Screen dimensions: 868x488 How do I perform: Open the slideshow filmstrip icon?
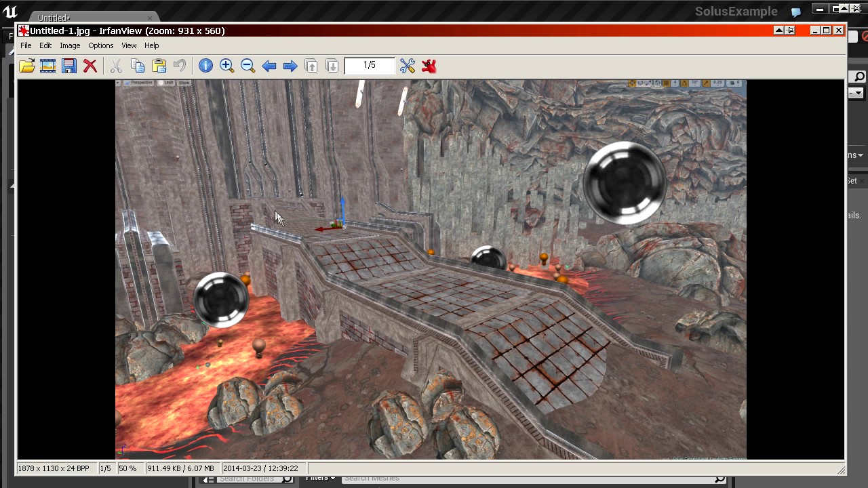(x=48, y=66)
